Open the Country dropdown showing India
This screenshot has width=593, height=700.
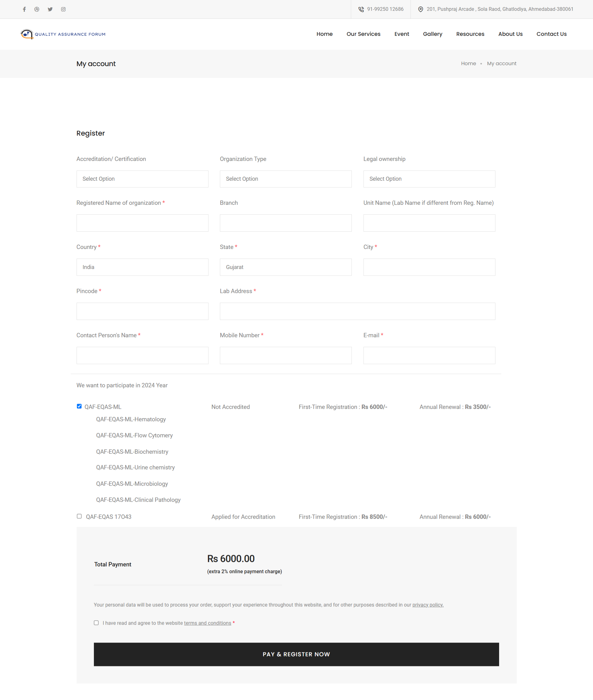click(142, 267)
